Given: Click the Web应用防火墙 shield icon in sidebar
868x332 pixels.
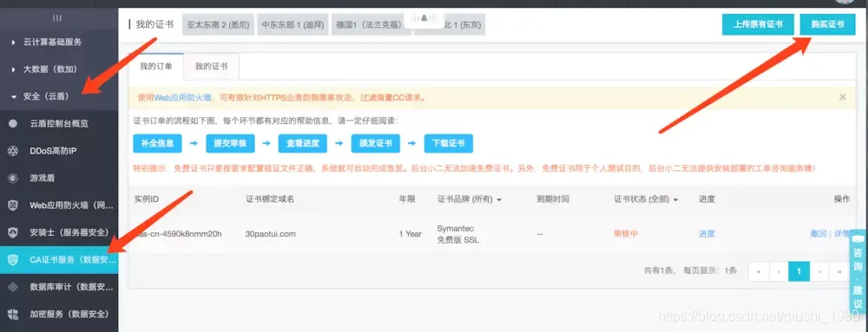Looking at the screenshot, I should pos(13,205).
